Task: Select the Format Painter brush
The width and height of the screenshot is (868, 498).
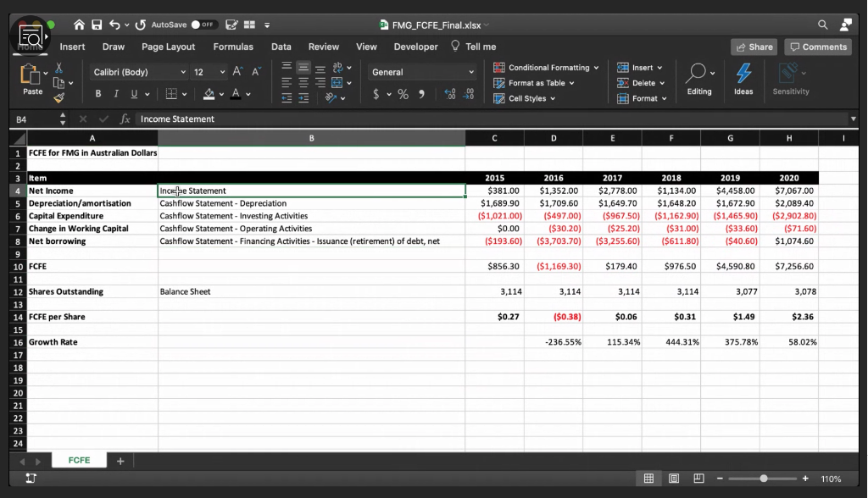Action: click(x=58, y=98)
